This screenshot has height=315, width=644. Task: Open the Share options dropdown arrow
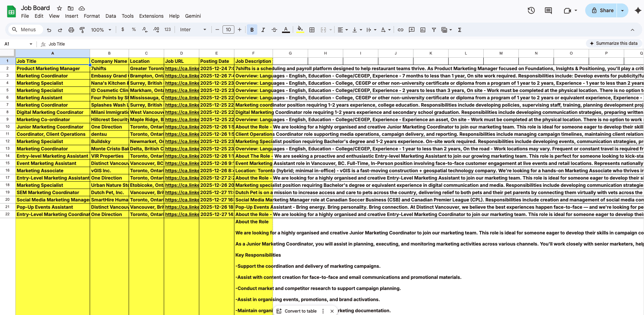[x=622, y=10]
